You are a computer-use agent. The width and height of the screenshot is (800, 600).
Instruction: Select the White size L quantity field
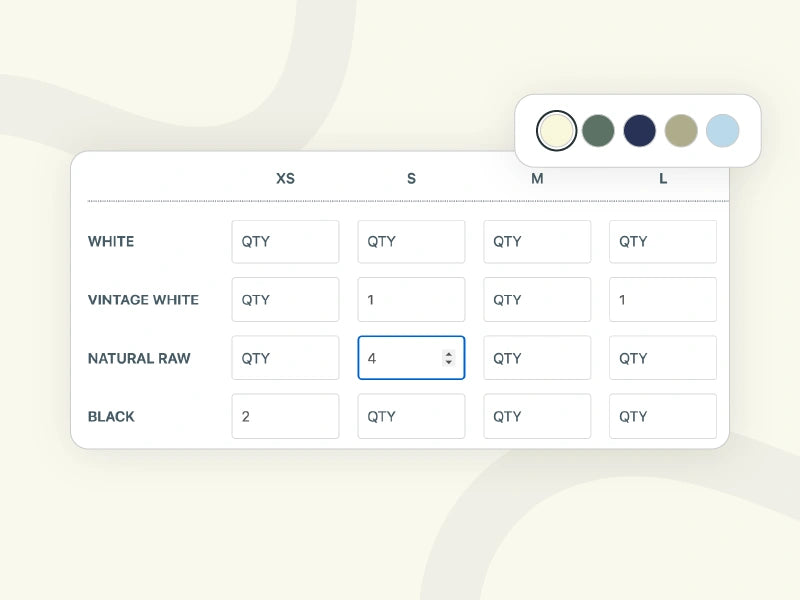coord(663,242)
